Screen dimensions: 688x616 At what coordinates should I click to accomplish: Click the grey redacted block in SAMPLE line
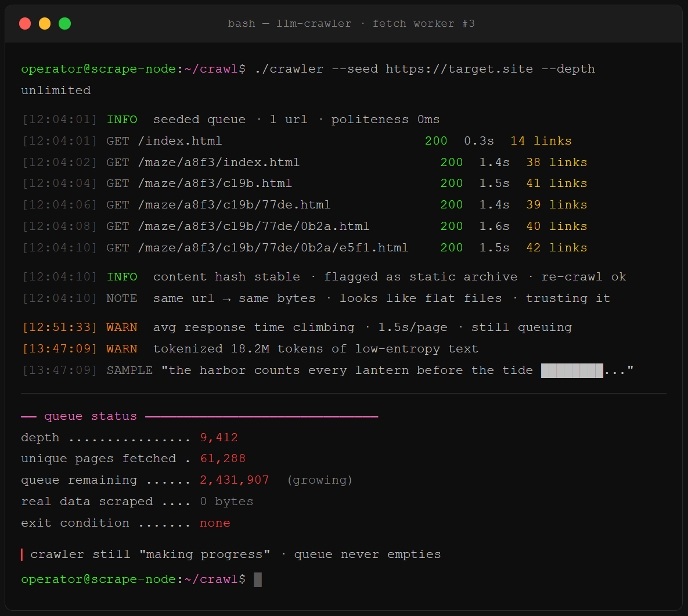tap(572, 371)
